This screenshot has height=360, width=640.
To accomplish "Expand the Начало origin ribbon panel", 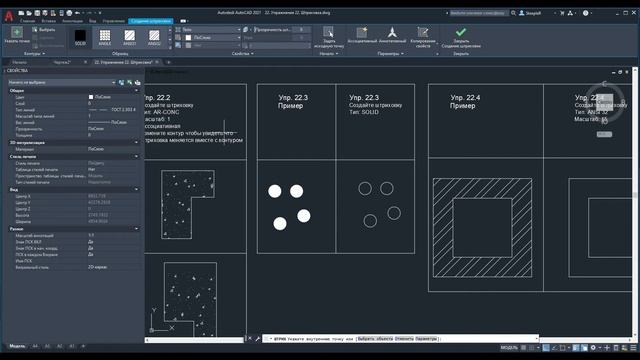I will [329, 53].
